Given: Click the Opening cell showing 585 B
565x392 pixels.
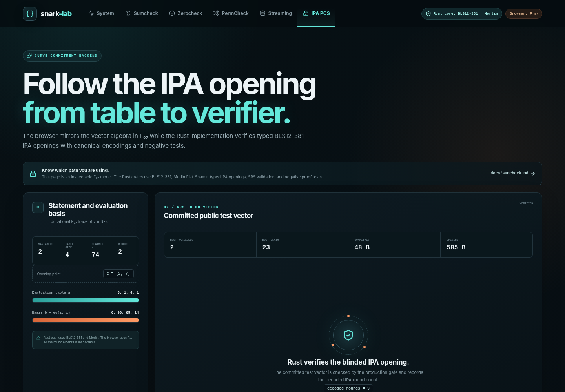Looking at the screenshot, I should click(487, 245).
